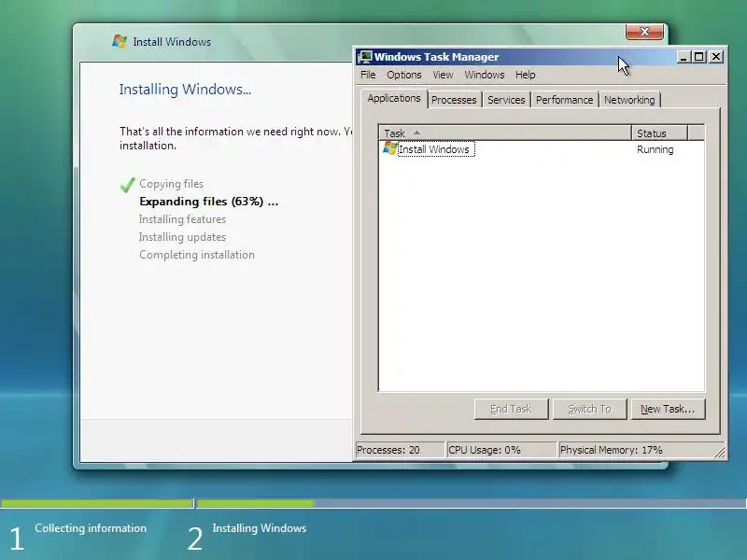747x560 pixels.
Task: Click the Task Manager resize grip corner
Action: pos(720,452)
